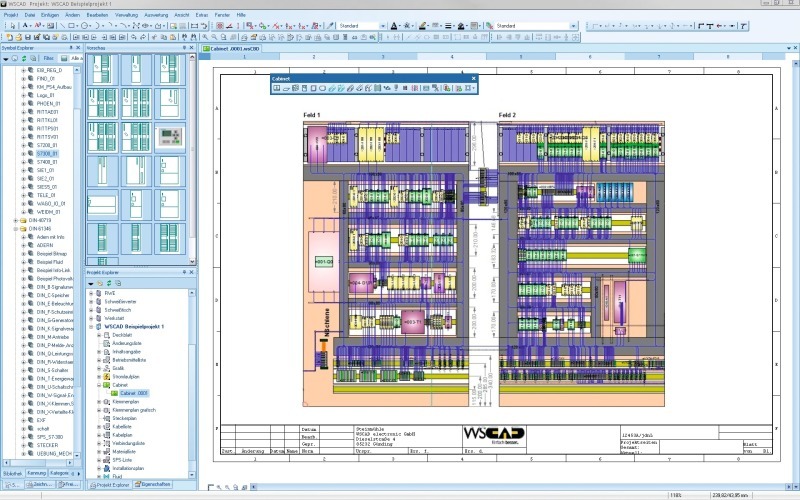The width and height of the screenshot is (800, 500).
Task: Click the bold 'A' font color icon
Action: (x=394, y=26)
